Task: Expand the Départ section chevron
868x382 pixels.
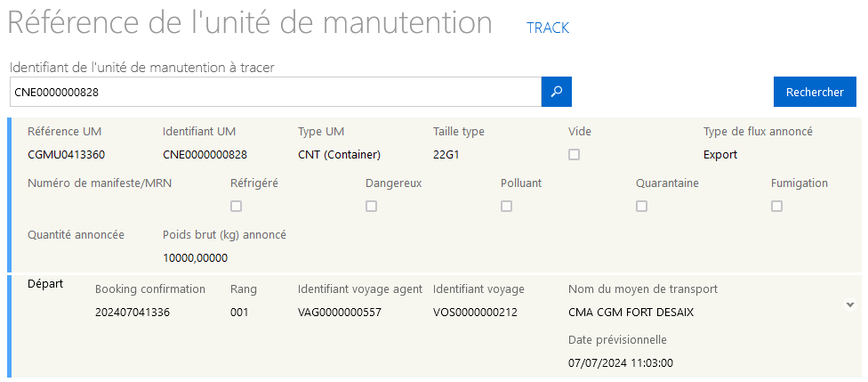Action: coord(851,305)
